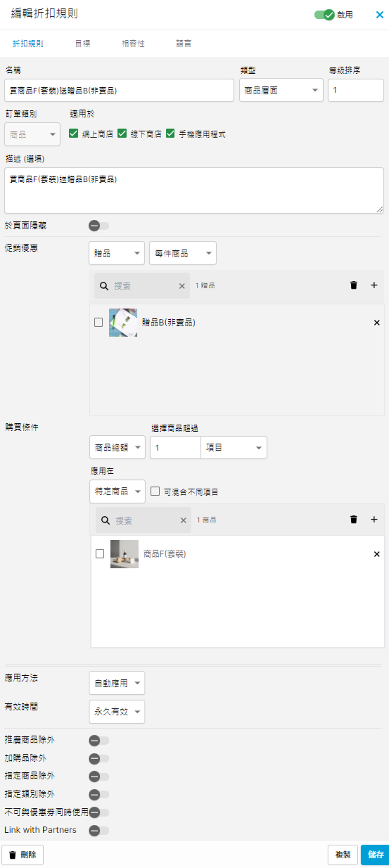Switch to the 目標 tab
The height and width of the screenshot is (868, 389).
click(83, 44)
